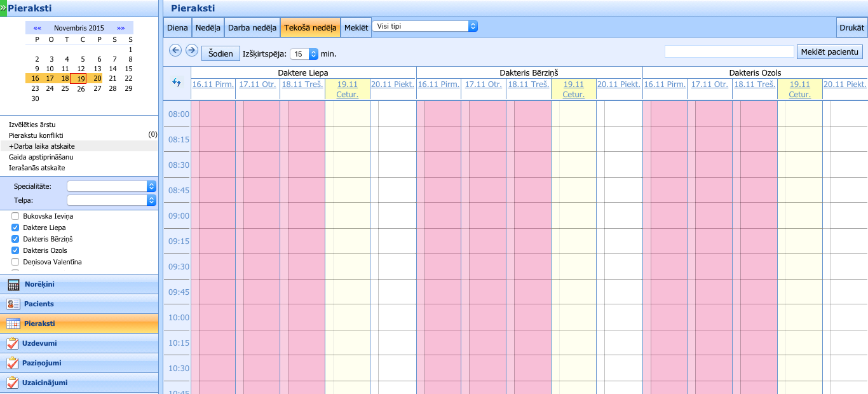
Task: Expand the Visi tipi appointment type dropdown
Action: [424, 26]
